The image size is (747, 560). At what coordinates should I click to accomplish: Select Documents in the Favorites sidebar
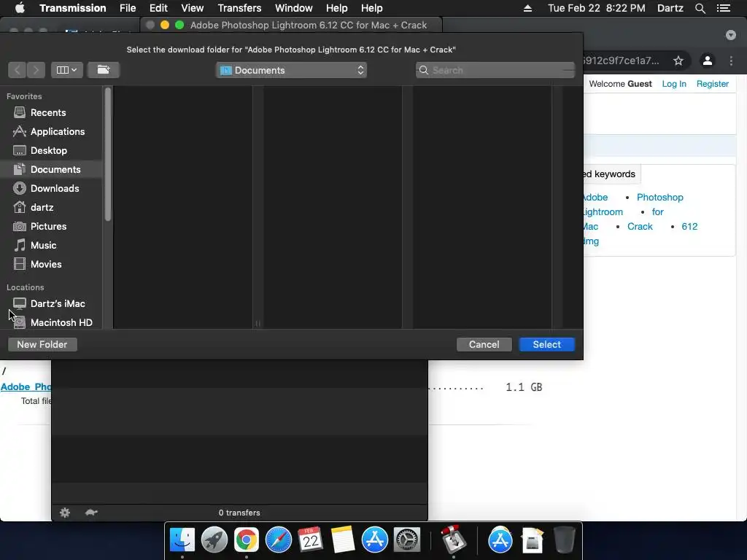coord(55,169)
